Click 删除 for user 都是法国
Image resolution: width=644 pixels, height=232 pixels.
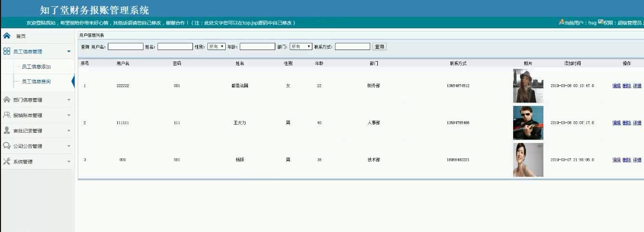pos(626,86)
